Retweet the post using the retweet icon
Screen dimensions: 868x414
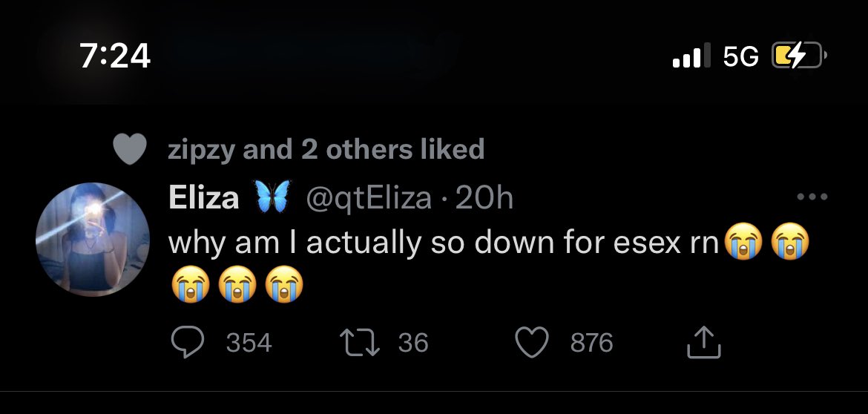[x=359, y=342]
